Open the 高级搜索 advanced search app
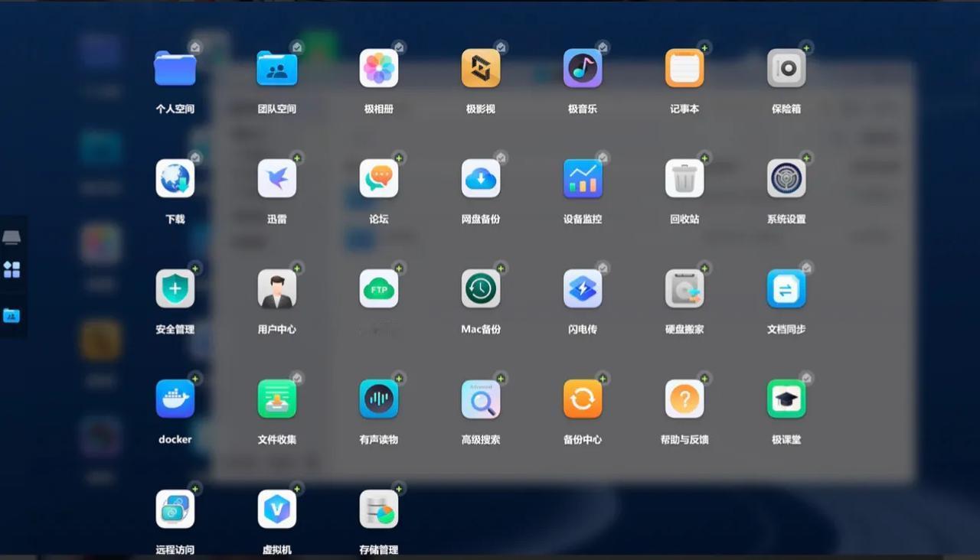 (x=481, y=399)
